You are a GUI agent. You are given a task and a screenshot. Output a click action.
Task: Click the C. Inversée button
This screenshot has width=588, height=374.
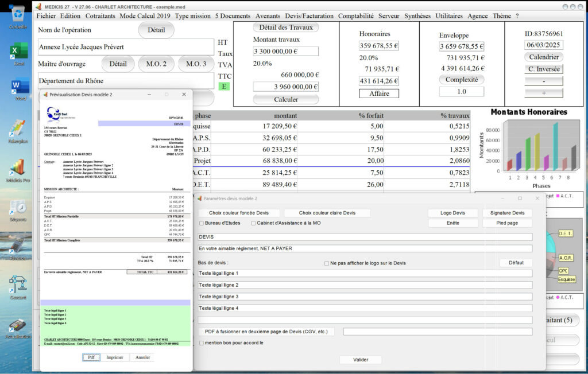click(x=544, y=69)
